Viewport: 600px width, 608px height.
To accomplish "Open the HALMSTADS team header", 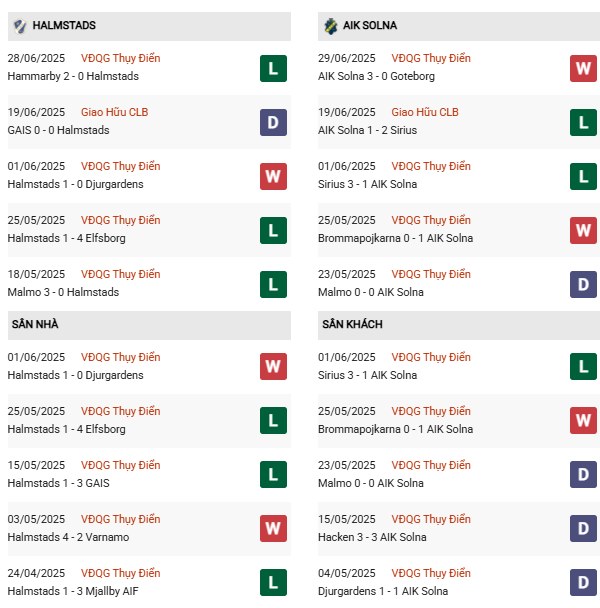I will [x=64, y=25].
